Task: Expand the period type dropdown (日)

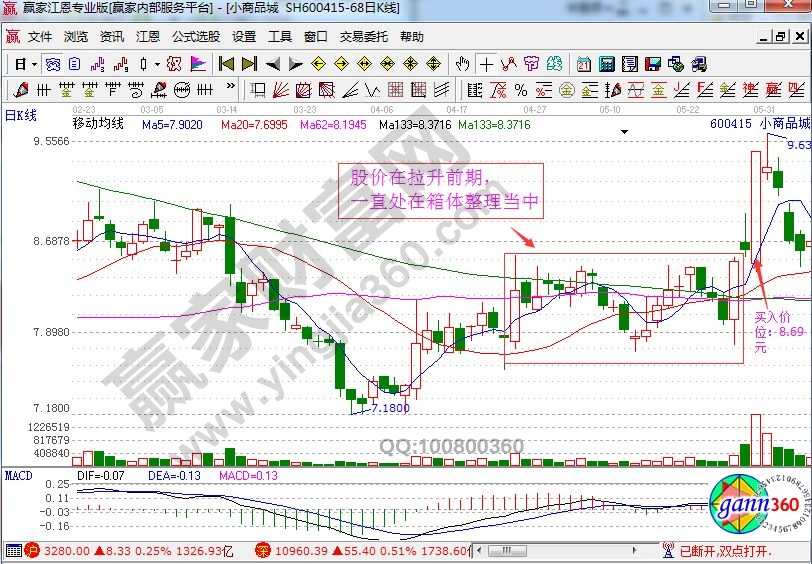Action: 26,64
